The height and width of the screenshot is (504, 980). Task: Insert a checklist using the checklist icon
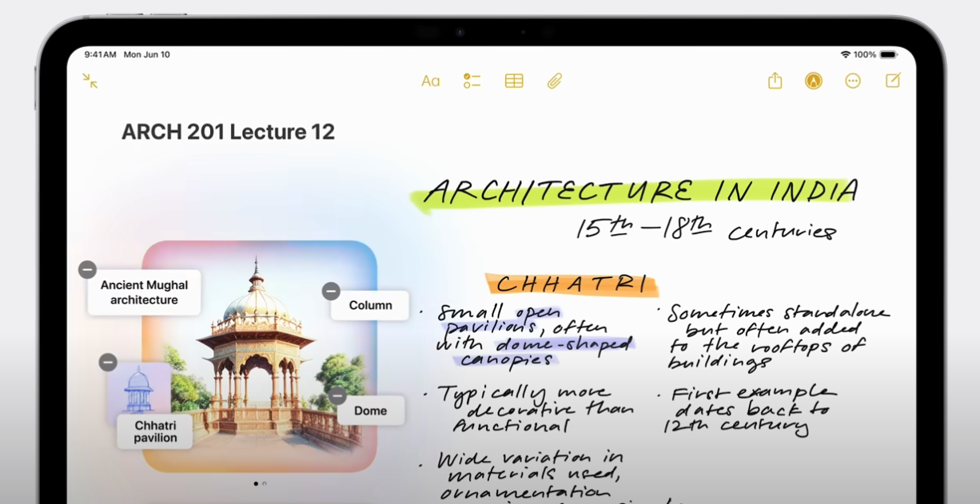(472, 81)
